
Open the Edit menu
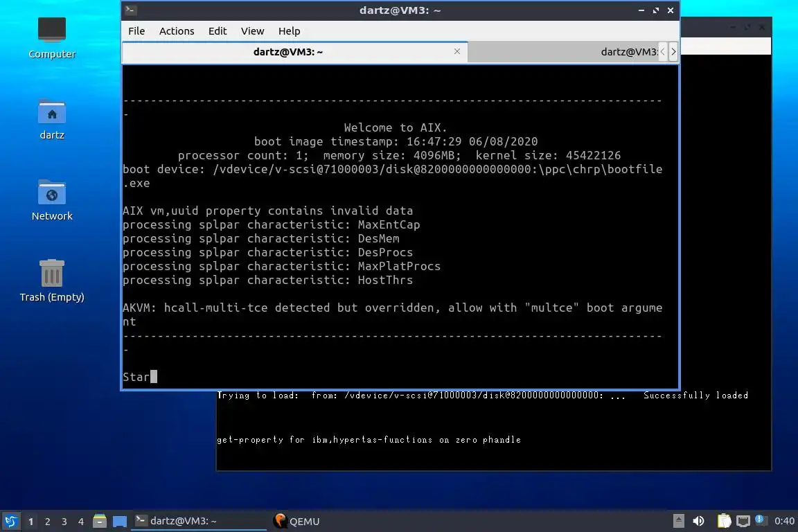(x=218, y=31)
